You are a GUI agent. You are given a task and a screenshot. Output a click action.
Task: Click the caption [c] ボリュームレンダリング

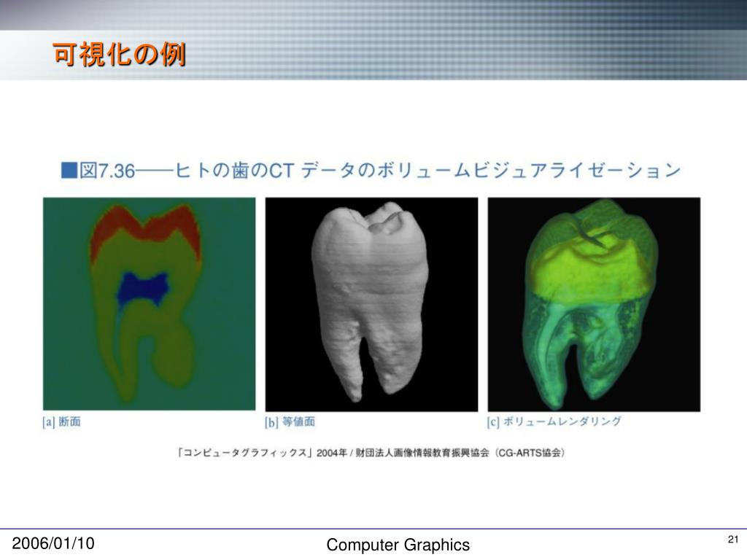coord(554,421)
